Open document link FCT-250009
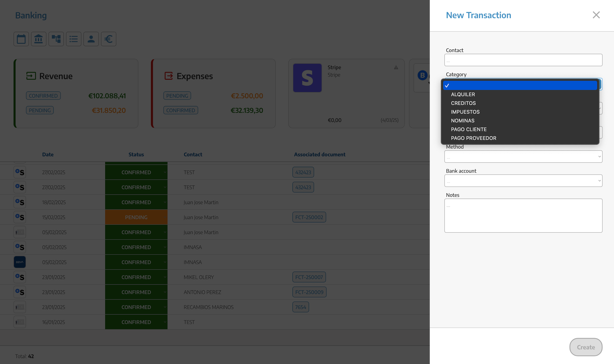Screen dimensions: 614x364 (x=309, y=292)
